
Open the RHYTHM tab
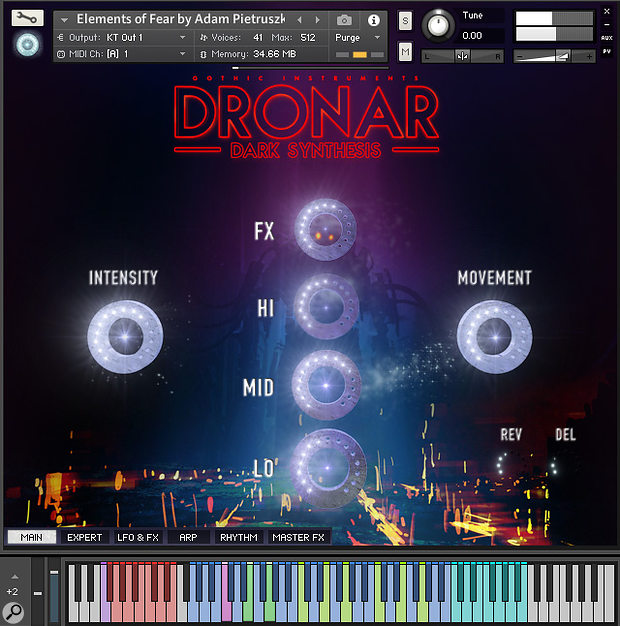pos(239,537)
